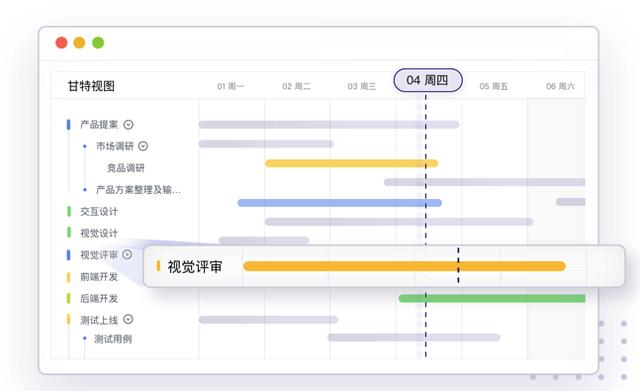Click the 甘特视图 title
640x391 pixels.
point(91,86)
